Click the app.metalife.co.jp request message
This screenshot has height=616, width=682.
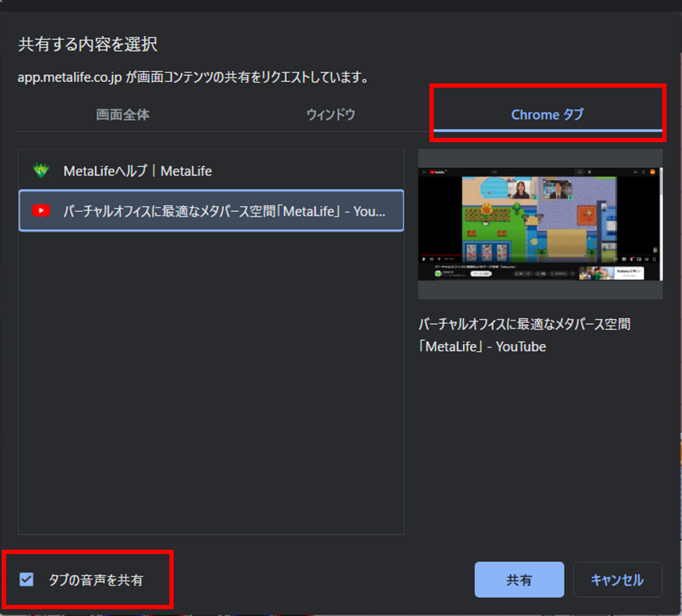tap(194, 77)
